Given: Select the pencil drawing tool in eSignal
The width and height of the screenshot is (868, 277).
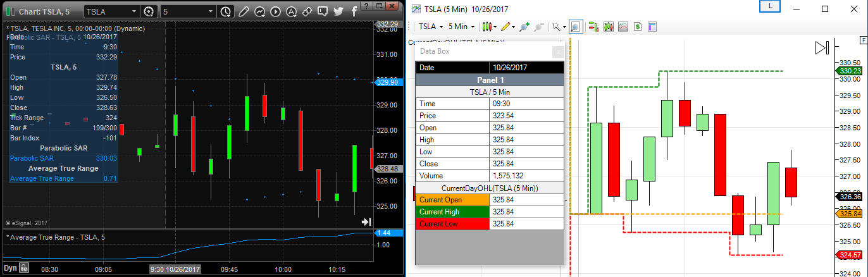Looking at the screenshot, I should (244, 11).
